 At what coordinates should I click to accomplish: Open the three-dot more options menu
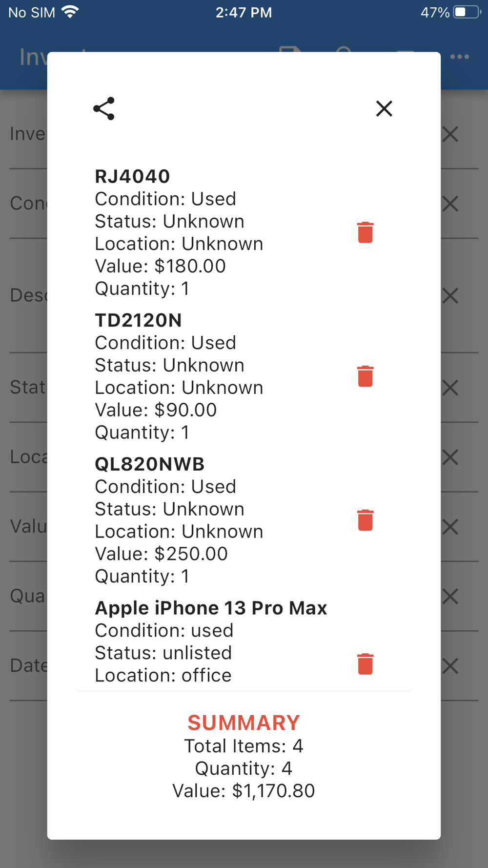(x=460, y=57)
